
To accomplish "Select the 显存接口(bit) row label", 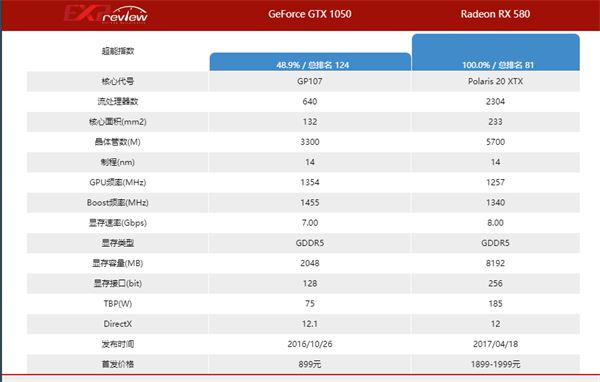I will [118, 284].
